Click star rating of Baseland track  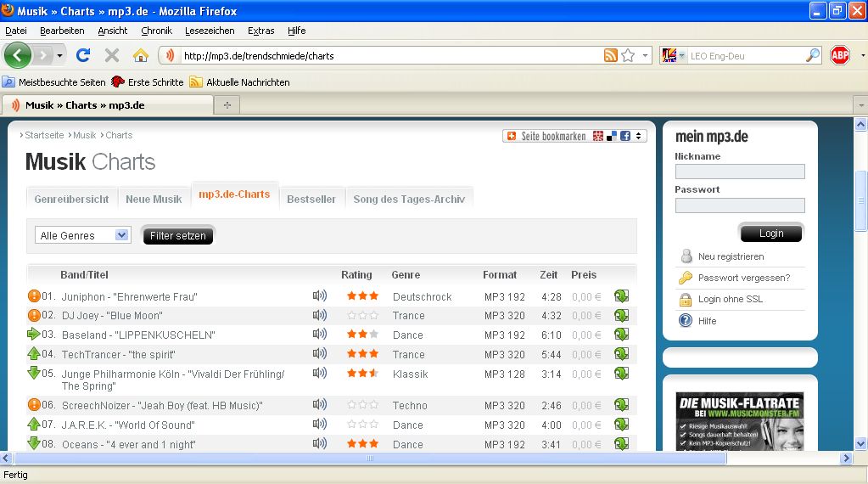point(362,334)
